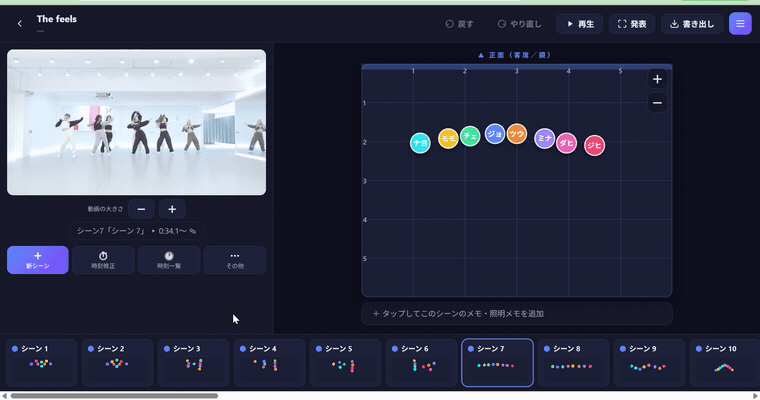760x400 pixels.
Task: Start playback with the 再生 button
Action: (x=580, y=24)
